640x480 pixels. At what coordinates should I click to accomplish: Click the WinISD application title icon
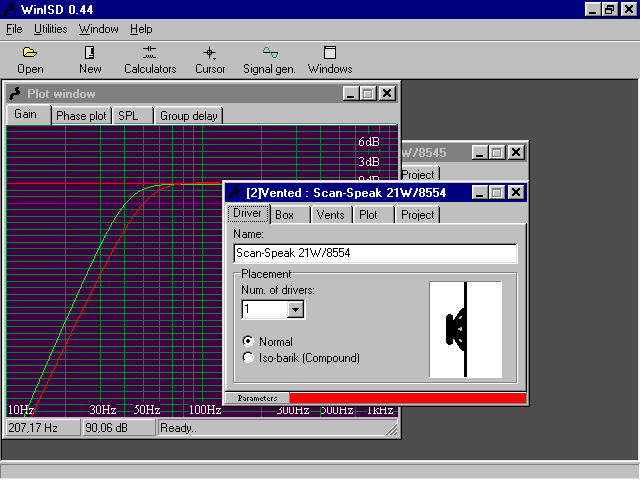[10, 9]
